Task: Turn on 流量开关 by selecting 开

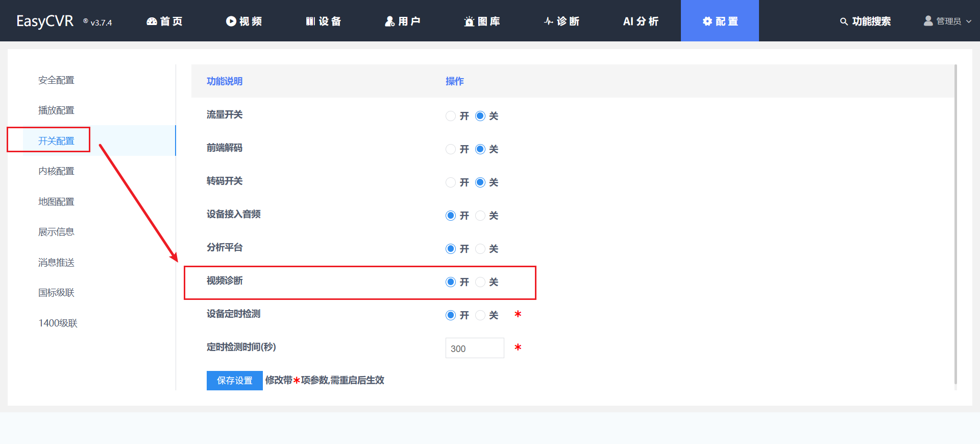Action: [451, 116]
